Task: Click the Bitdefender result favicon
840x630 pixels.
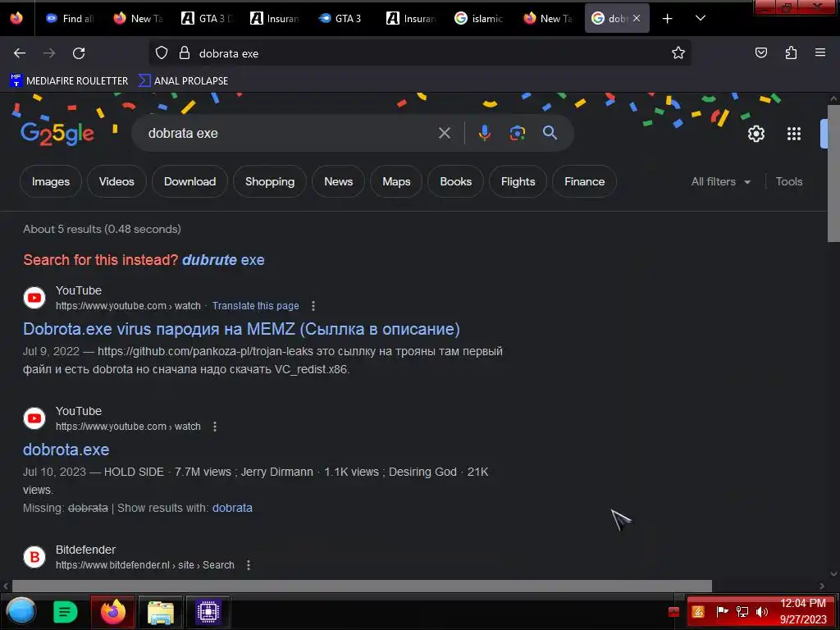Action: point(34,557)
